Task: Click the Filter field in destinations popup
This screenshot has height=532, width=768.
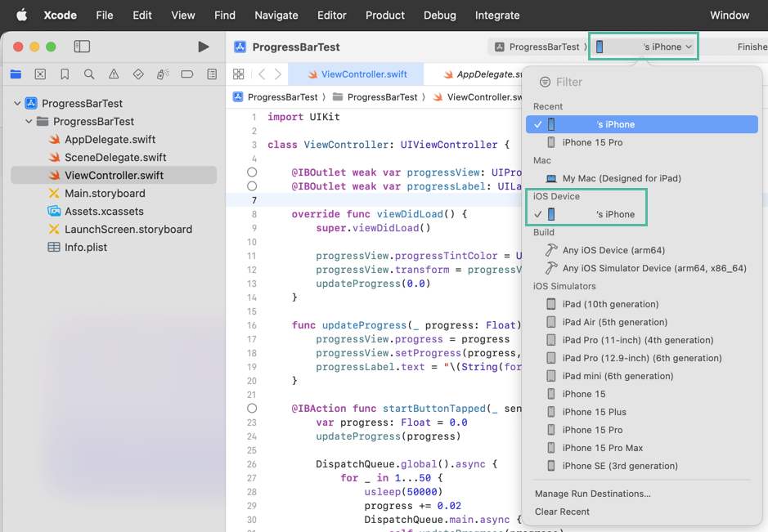Action: 641,83
